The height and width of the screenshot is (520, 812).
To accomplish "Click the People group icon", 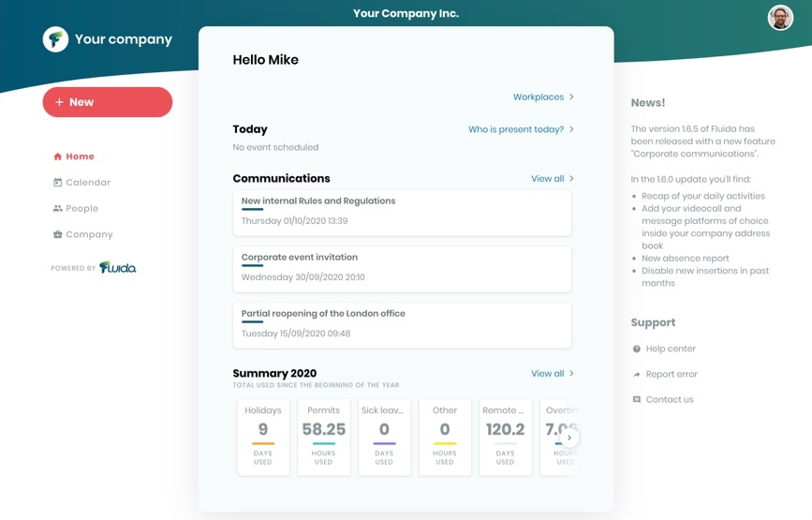I will click(x=57, y=208).
